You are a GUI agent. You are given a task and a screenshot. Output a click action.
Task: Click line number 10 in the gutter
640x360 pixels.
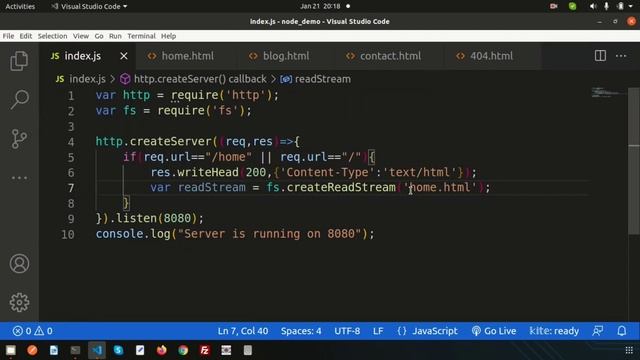(68, 234)
